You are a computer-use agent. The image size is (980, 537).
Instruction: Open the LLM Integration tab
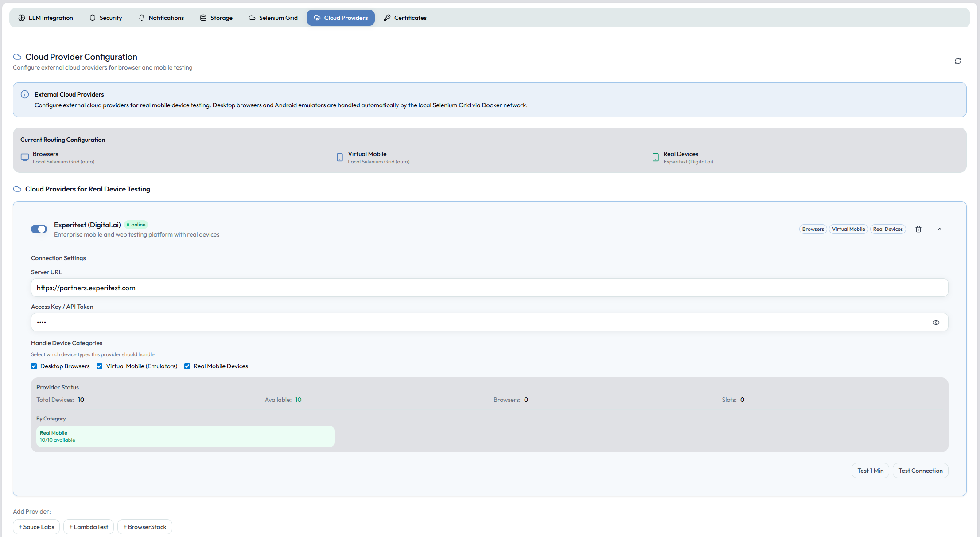[46, 18]
